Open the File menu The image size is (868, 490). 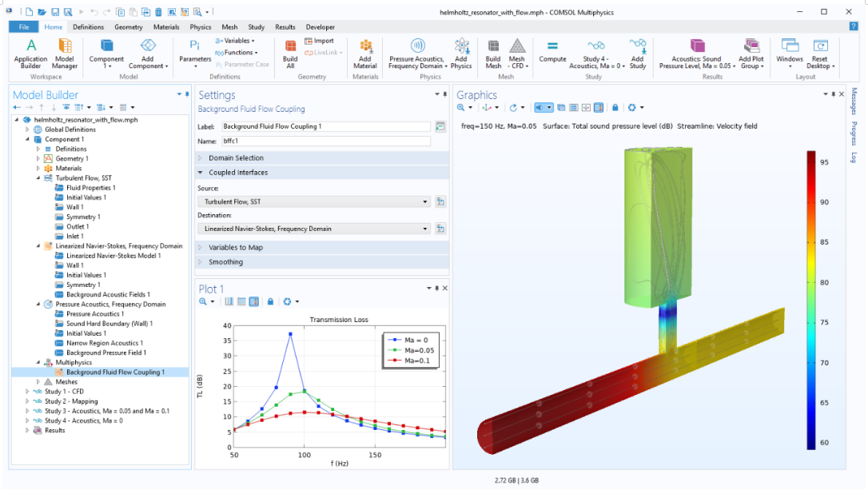(x=24, y=26)
